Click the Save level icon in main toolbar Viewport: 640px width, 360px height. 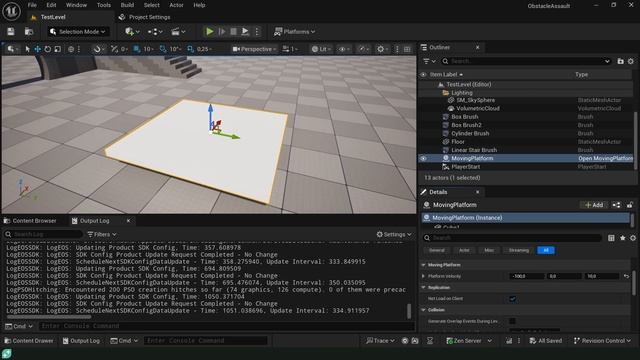[11, 31]
